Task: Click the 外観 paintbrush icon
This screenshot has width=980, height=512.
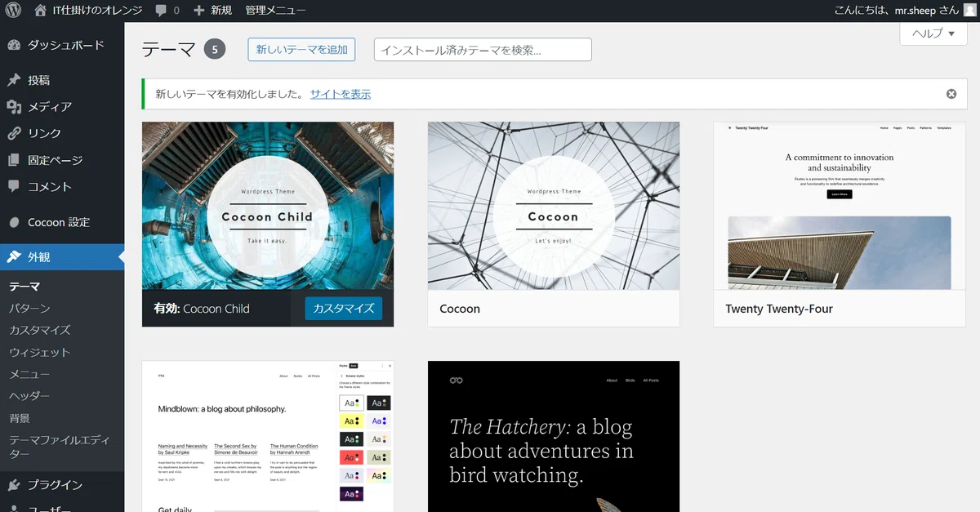Action: pyautogui.click(x=14, y=256)
